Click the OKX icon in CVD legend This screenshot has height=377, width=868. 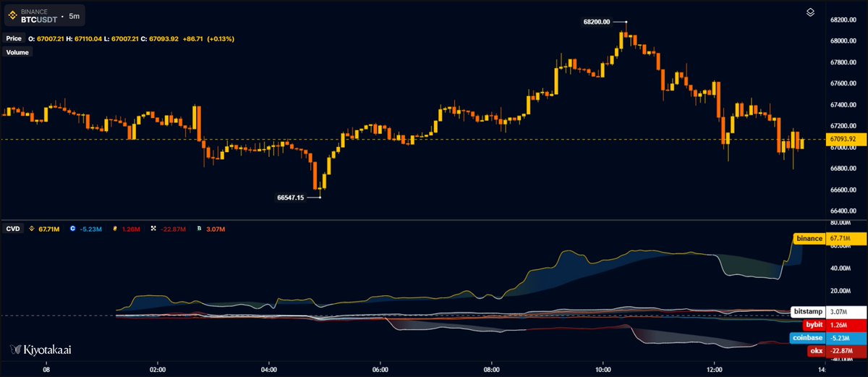click(153, 229)
